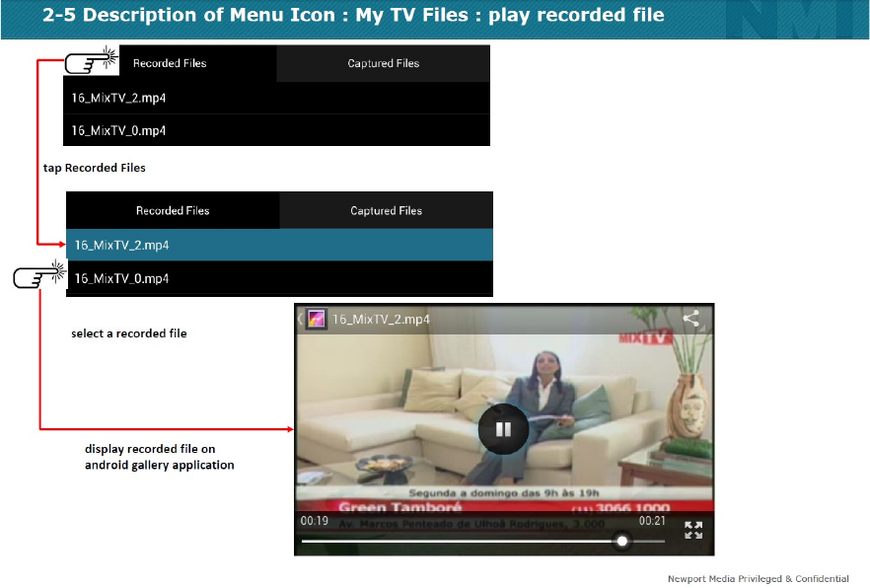
Task: Switch to the upper Captured Files tab
Action: click(x=384, y=63)
